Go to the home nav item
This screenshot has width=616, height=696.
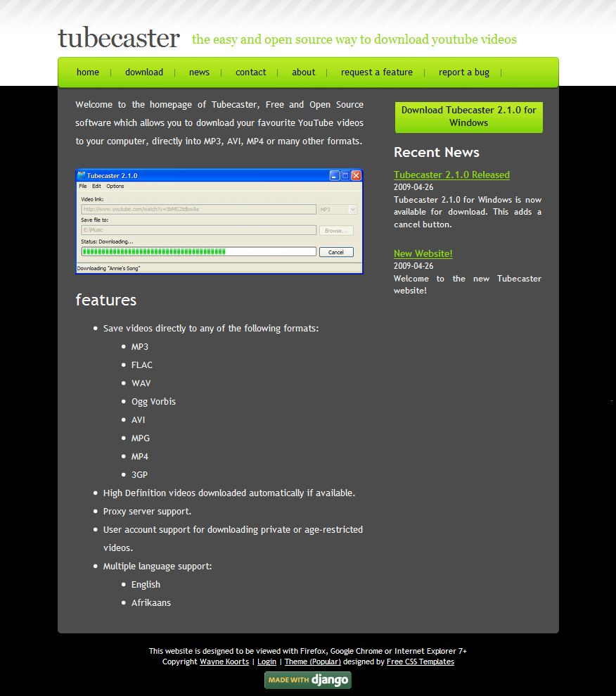[88, 72]
